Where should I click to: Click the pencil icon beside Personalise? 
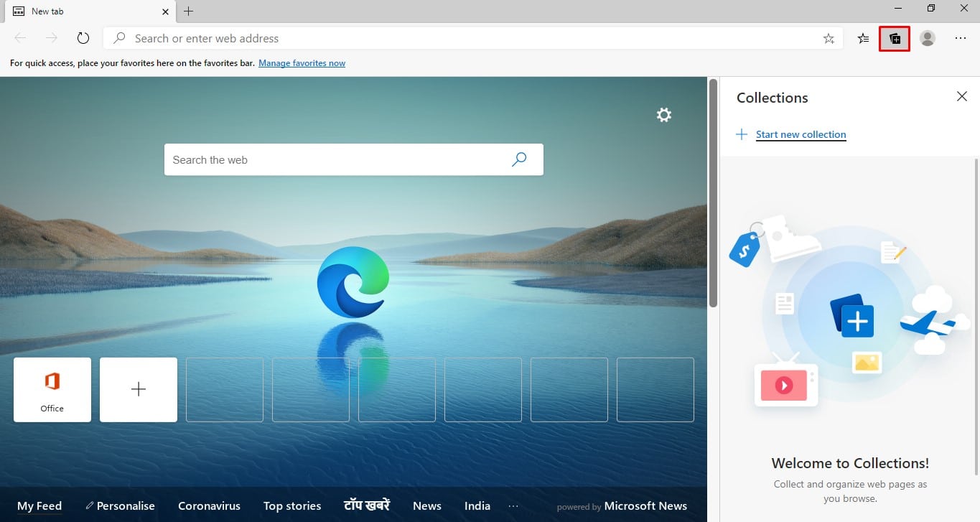(90, 506)
